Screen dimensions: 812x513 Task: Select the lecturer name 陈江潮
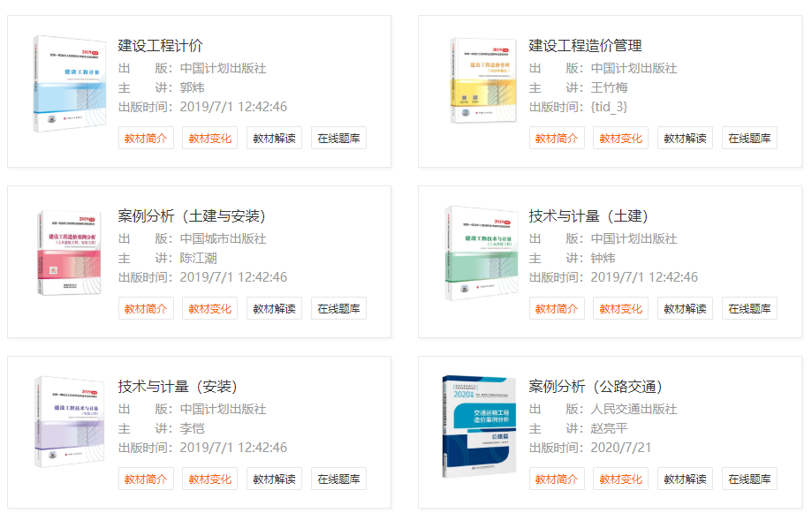(x=198, y=258)
